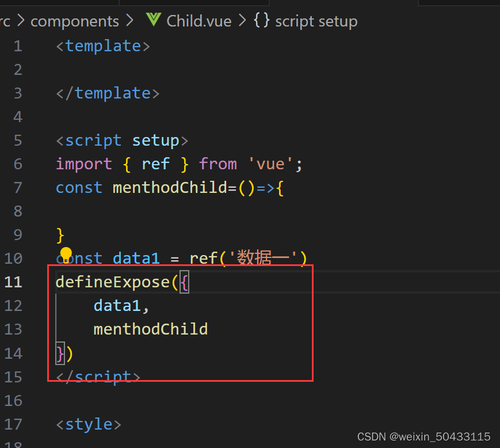Click 'ref' inside import braces

(x=155, y=164)
